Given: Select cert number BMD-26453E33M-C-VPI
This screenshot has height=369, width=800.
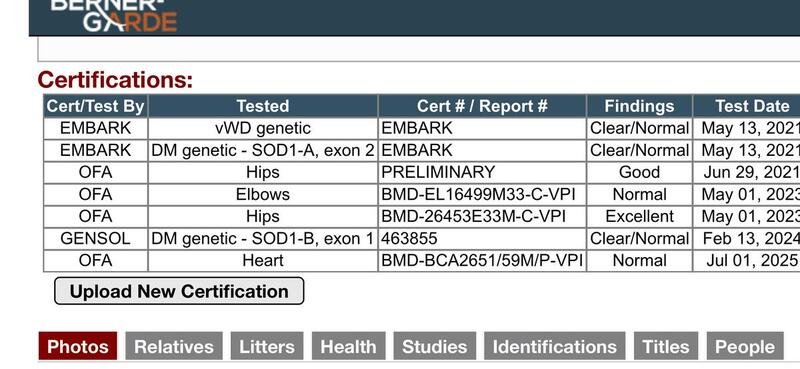Looking at the screenshot, I should coord(473,216).
